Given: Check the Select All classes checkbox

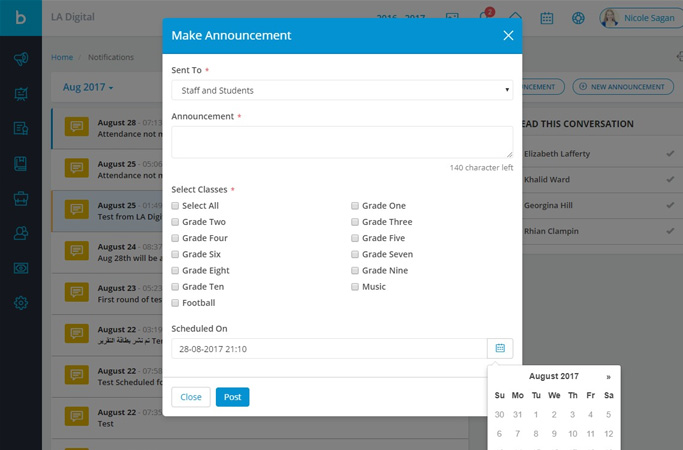Looking at the screenshot, I should click(175, 206).
